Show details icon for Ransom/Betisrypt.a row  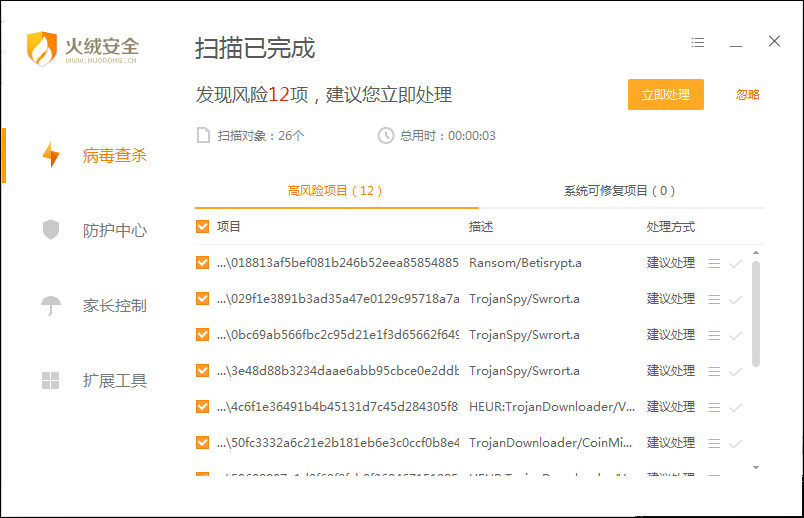click(714, 264)
